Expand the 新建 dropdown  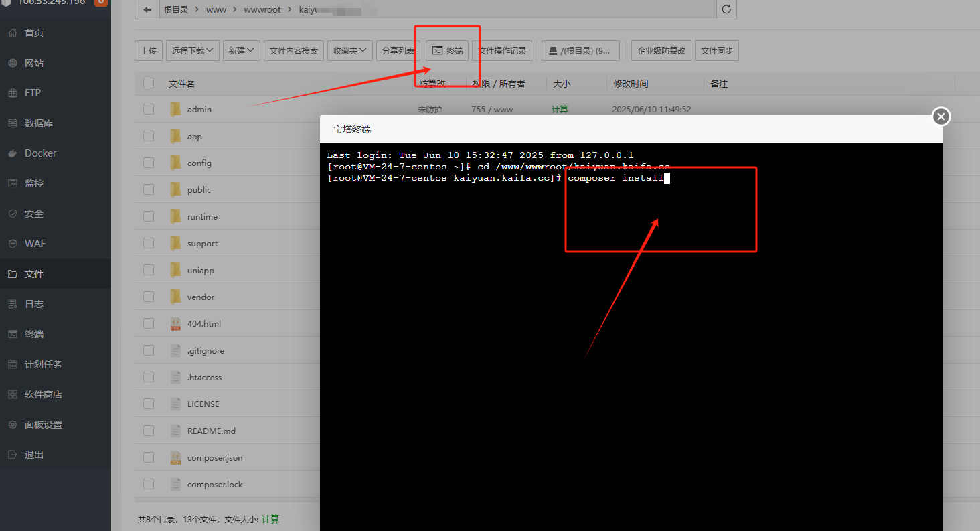click(242, 50)
